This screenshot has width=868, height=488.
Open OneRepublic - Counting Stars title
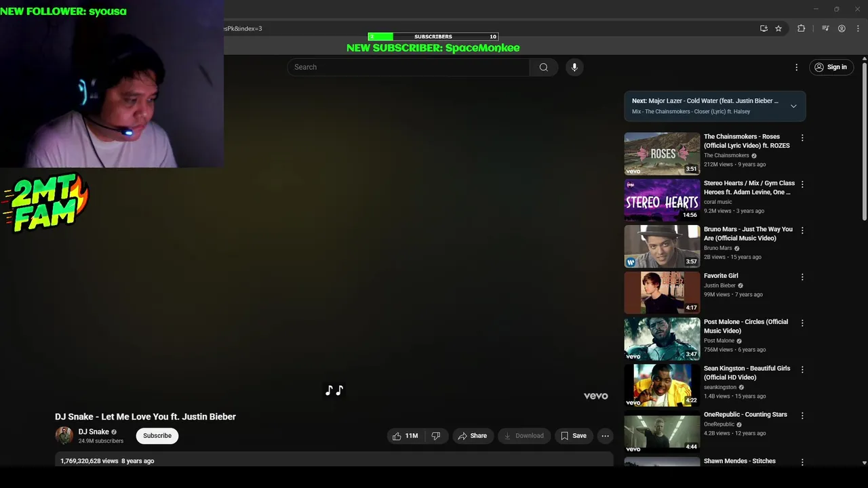point(745,415)
